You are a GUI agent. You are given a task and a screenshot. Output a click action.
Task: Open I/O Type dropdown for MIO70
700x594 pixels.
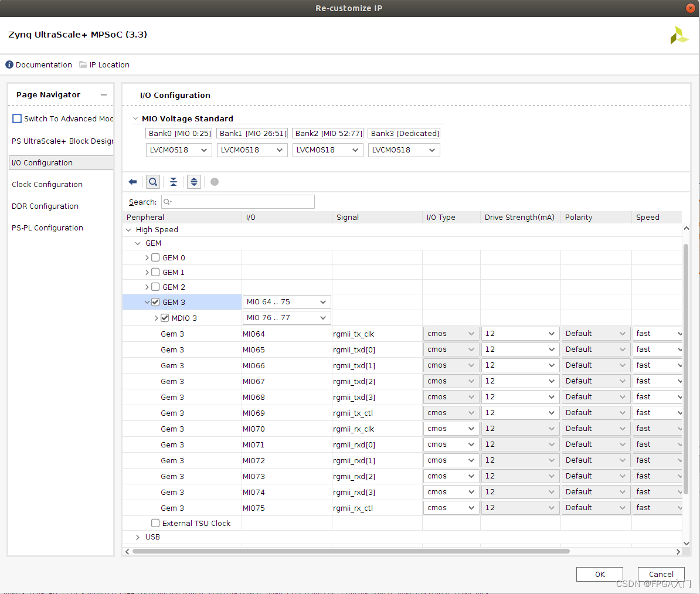(451, 429)
